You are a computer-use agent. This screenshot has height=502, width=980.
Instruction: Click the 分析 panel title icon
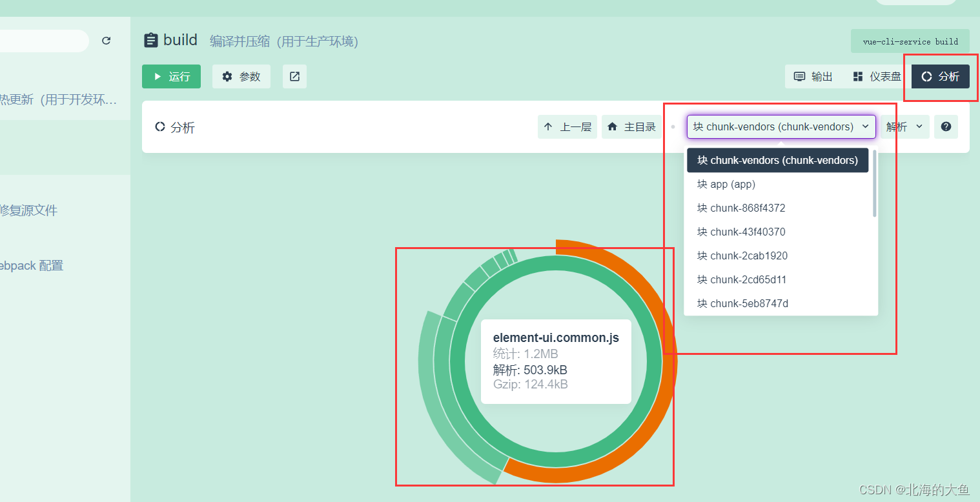pos(160,126)
